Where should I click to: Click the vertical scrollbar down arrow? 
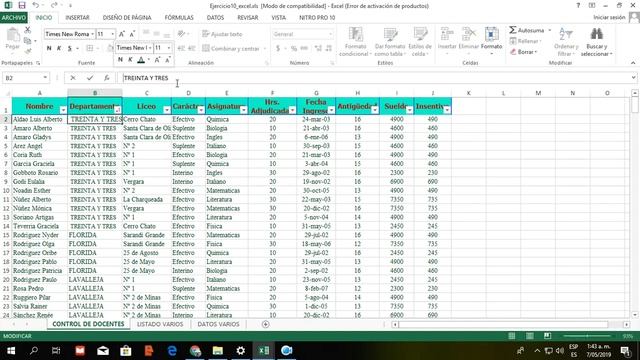[635, 315]
